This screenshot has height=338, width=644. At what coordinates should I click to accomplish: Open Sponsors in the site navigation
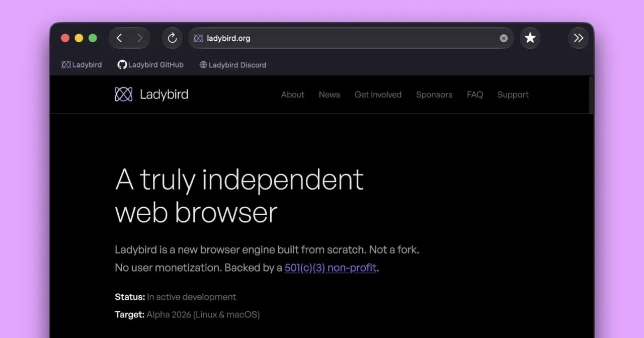coord(434,95)
